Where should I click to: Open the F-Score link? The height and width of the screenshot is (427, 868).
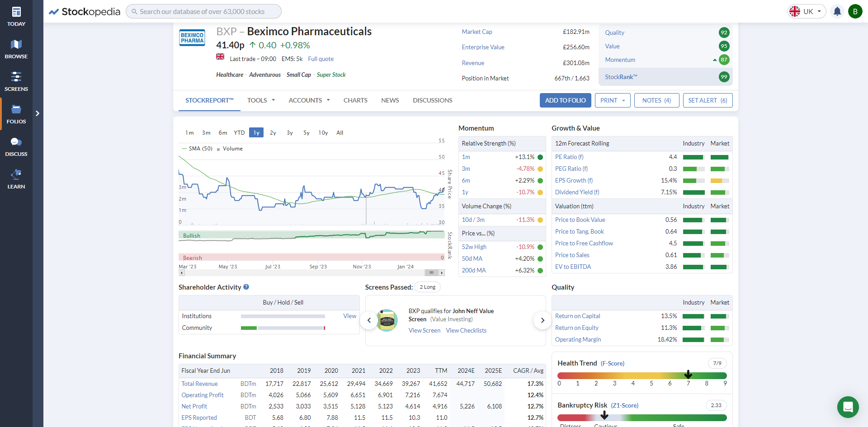coord(613,363)
